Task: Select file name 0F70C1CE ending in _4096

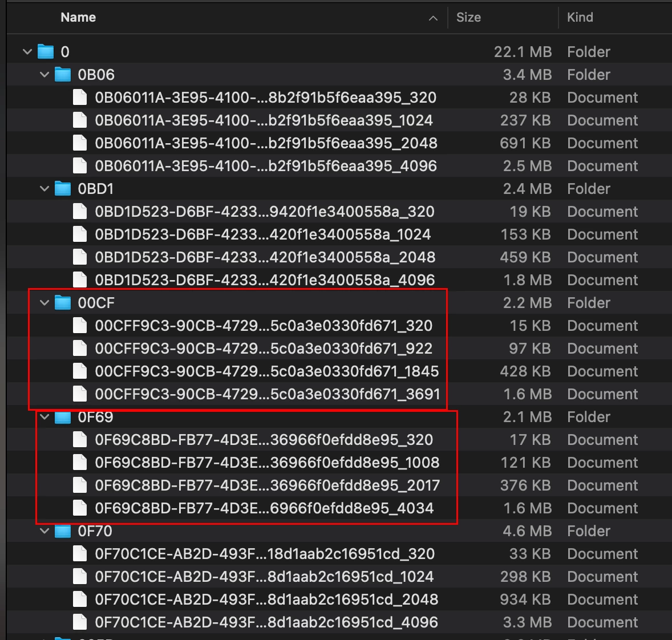Action: click(x=266, y=622)
